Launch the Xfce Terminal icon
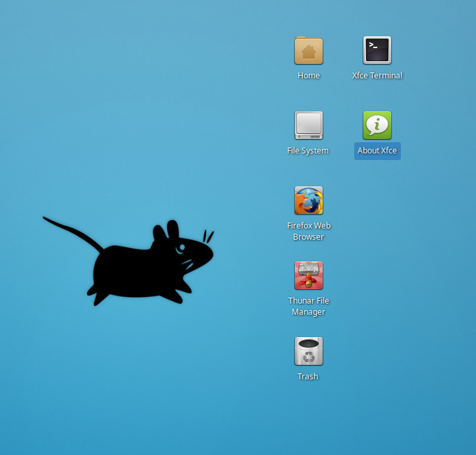Viewport: 476px width, 455px height. tap(377, 50)
